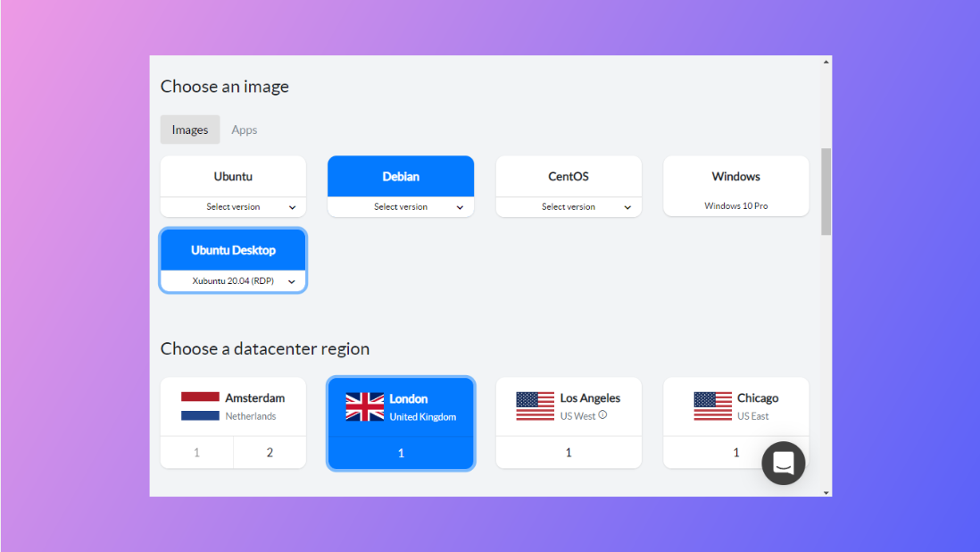Click the Netherlands flag icon
980x552 pixels.
click(200, 406)
